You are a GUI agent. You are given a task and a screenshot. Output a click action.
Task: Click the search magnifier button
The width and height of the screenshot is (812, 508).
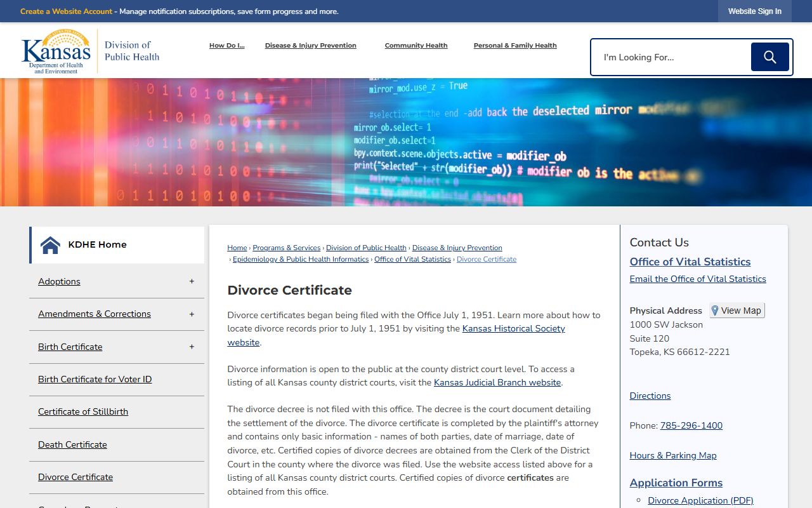pos(769,57)
